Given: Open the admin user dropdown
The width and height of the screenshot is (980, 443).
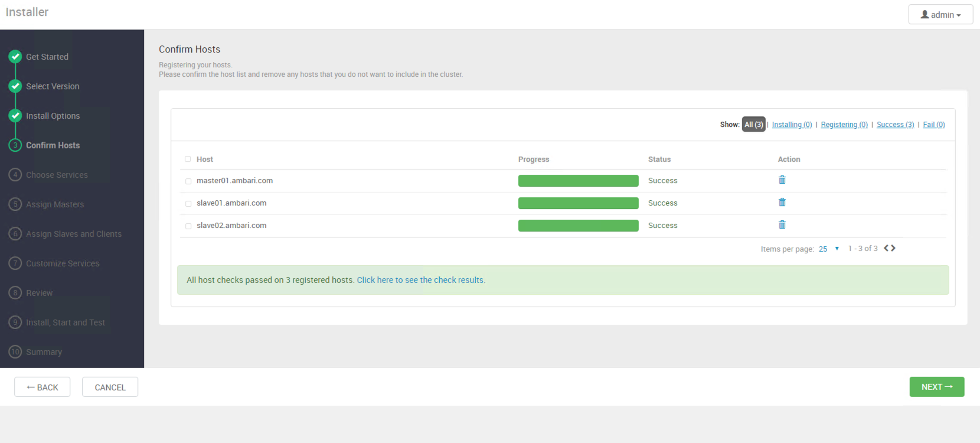Looking at the screenshot, I should pyautogui.click(x=940, y=15).
